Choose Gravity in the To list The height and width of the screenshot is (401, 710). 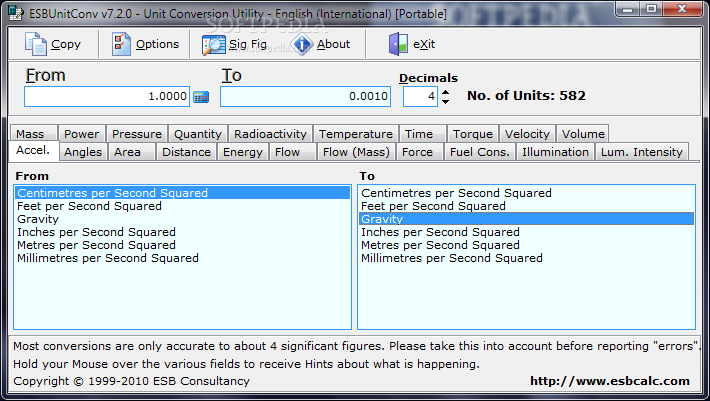pyautogui.click(x=526, y=219)
